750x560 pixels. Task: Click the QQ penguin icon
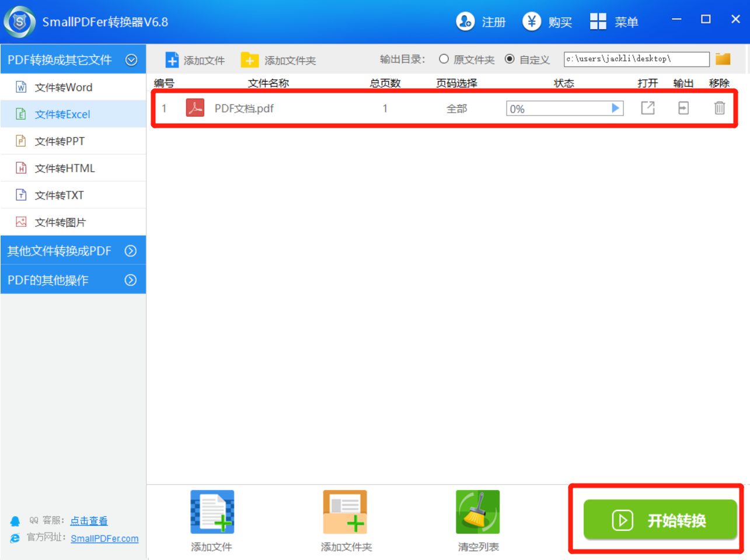pyautogui.click(x=15, y=521)
